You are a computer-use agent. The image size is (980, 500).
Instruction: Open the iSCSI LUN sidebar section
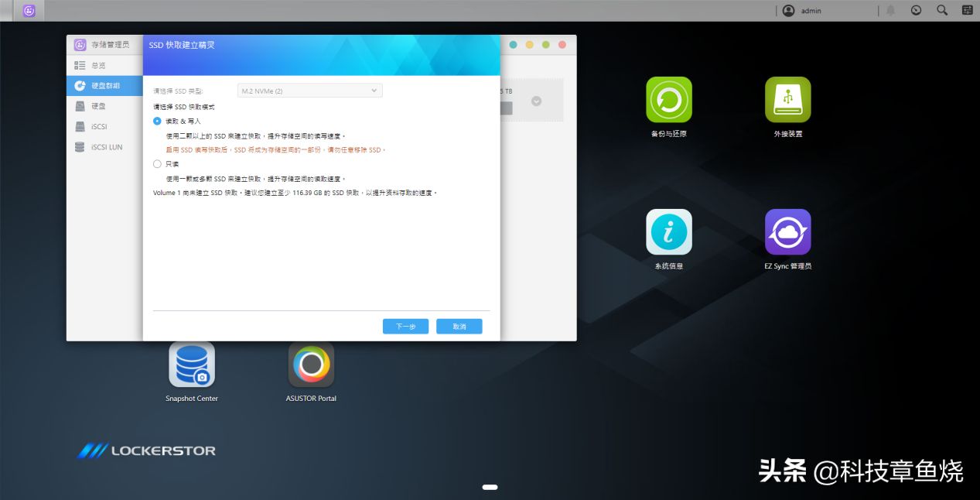point(105,147)
